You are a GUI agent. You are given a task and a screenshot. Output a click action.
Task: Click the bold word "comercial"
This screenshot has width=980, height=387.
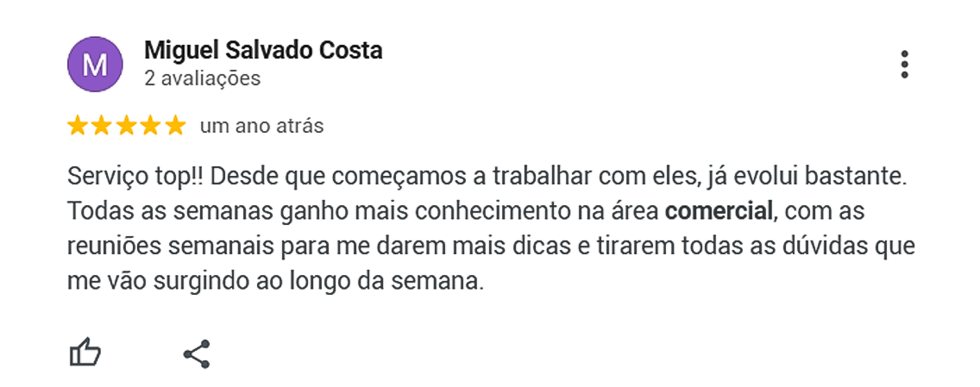click(x=719, y=211)
